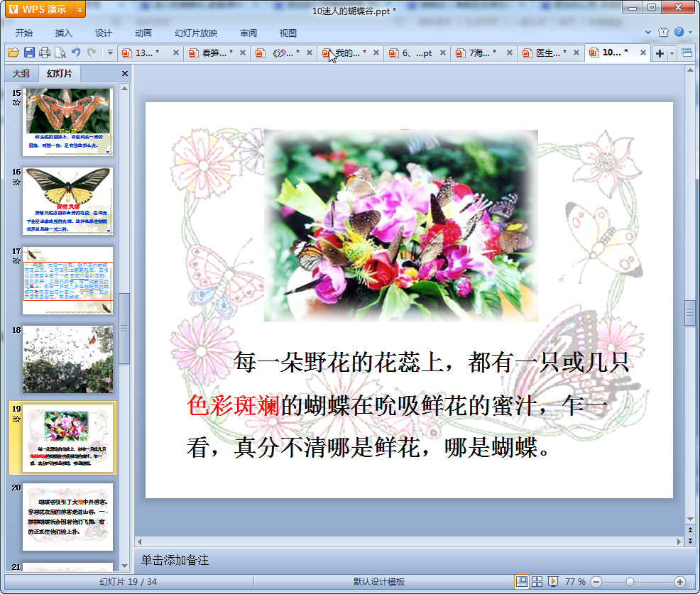Open the WPS 演示 application menu dropdown arrow

pyautogui.click(x=80, y=9)
